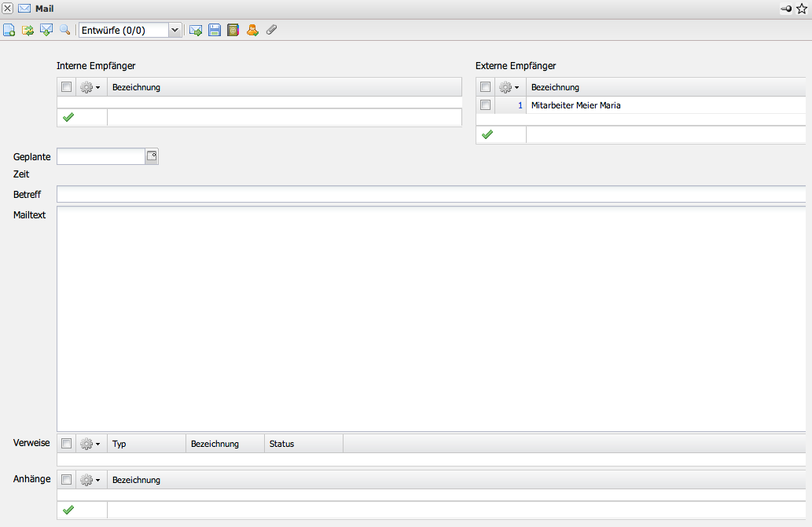Open the address book icon
812x527 pixels.
tap(233, 30)
